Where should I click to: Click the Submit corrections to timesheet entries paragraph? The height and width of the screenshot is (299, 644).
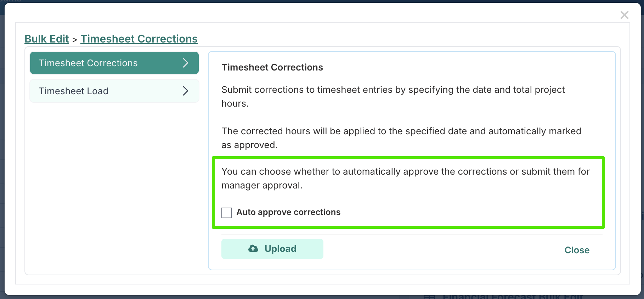pos(393,96)
